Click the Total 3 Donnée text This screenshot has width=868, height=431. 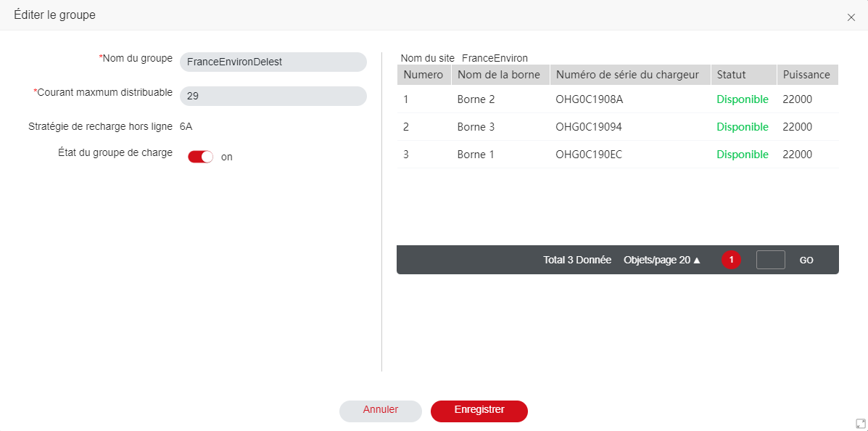577,260
